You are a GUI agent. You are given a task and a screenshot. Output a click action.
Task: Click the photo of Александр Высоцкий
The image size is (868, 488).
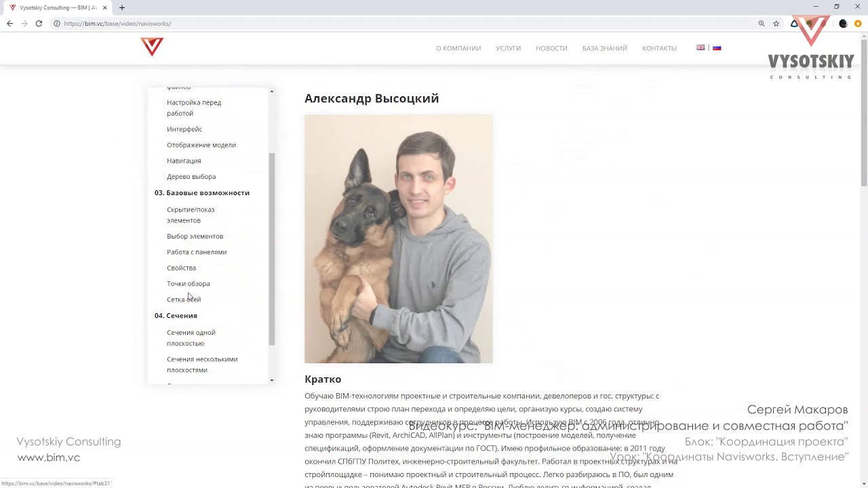point(399,239)
